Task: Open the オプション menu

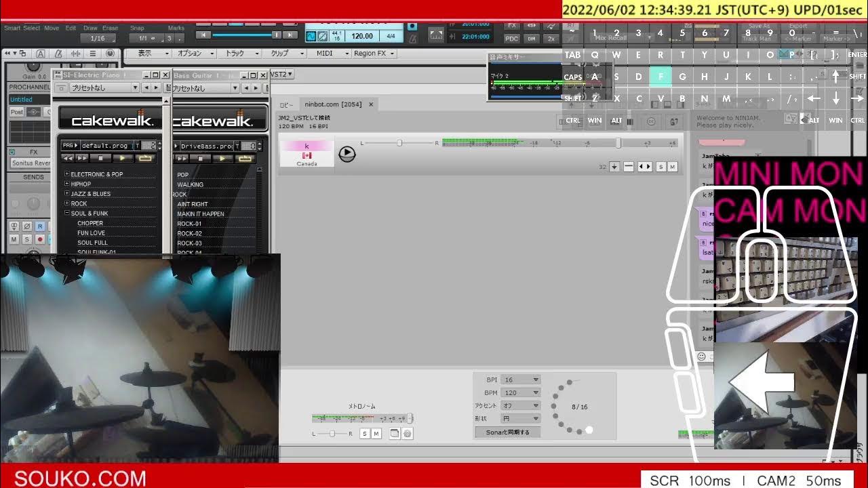Action: pos(195,54)
